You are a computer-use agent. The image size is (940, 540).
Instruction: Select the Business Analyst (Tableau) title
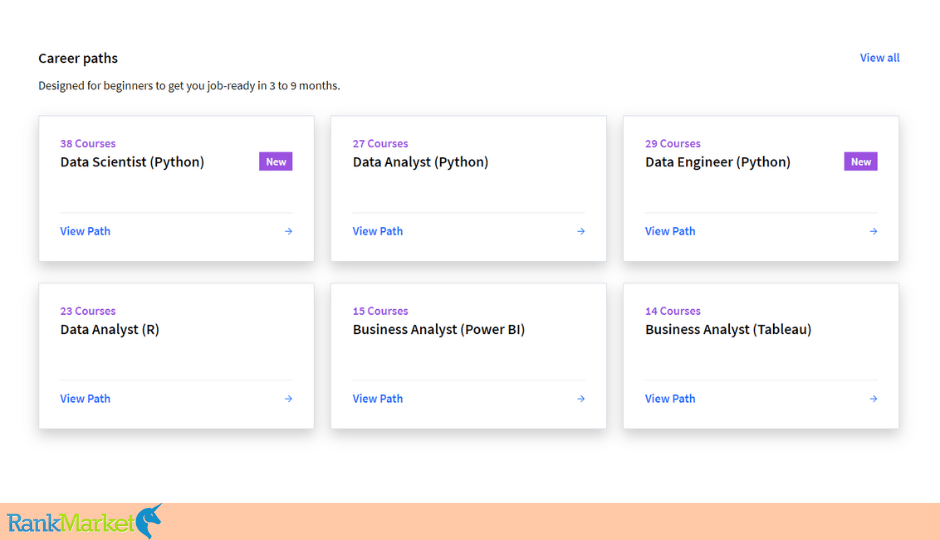[x=728, y=329]
